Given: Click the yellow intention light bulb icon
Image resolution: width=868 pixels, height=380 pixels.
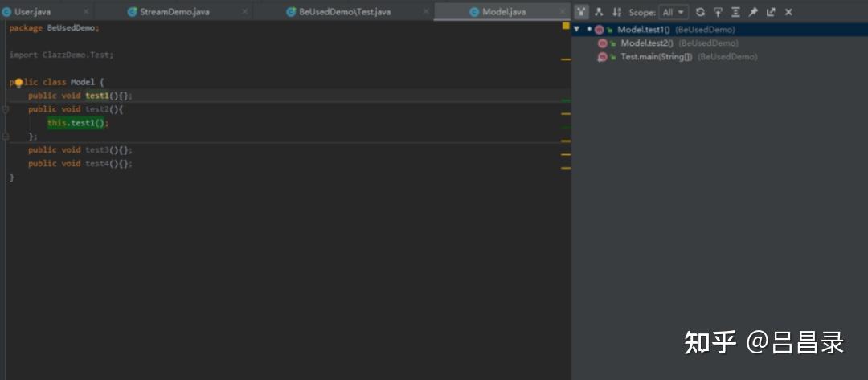Looking at the screenshot, I should 18,82.
